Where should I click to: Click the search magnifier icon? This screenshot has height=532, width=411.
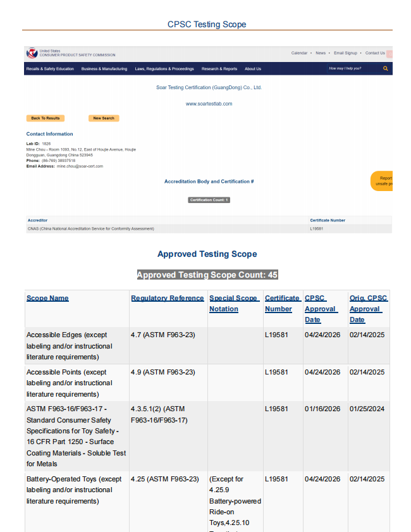[385, 68]
